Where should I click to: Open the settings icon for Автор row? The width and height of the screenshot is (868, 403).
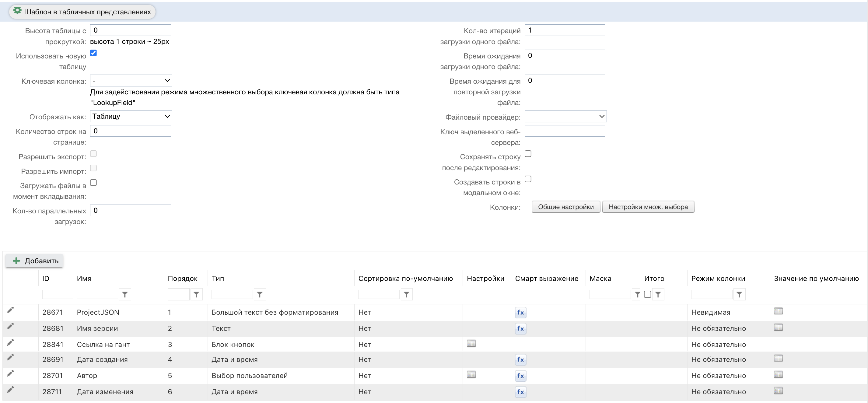coord(471,375)
